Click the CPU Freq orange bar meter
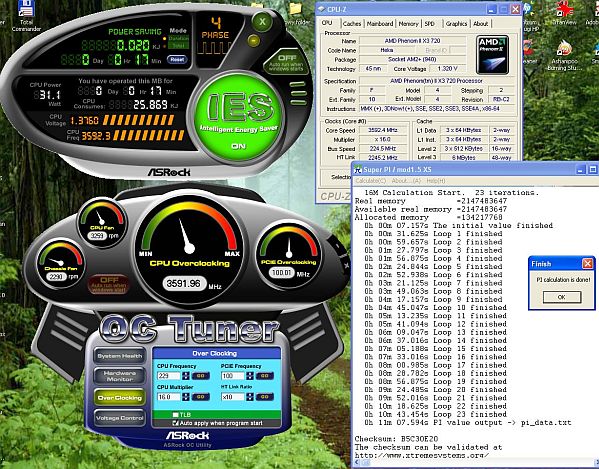 coord(149,135)
